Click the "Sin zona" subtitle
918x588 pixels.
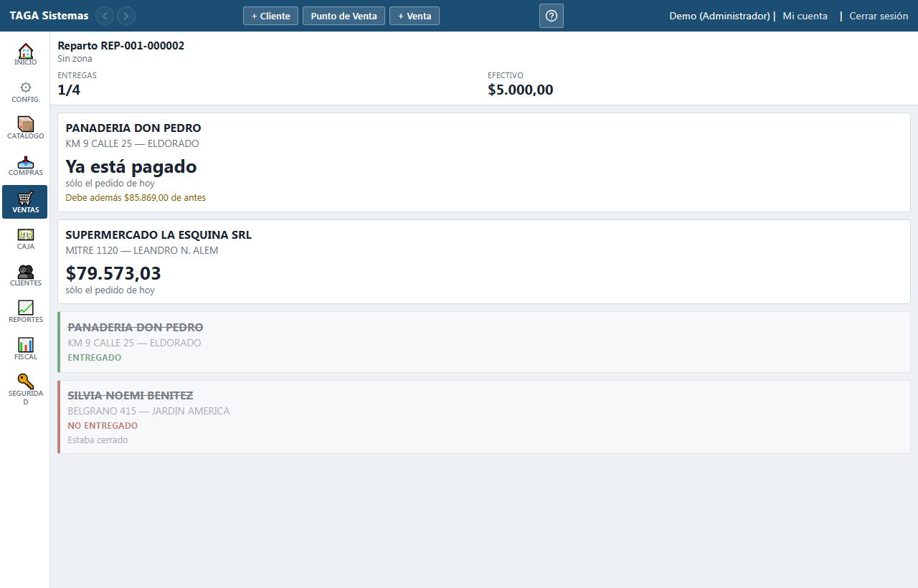[75, 59]
